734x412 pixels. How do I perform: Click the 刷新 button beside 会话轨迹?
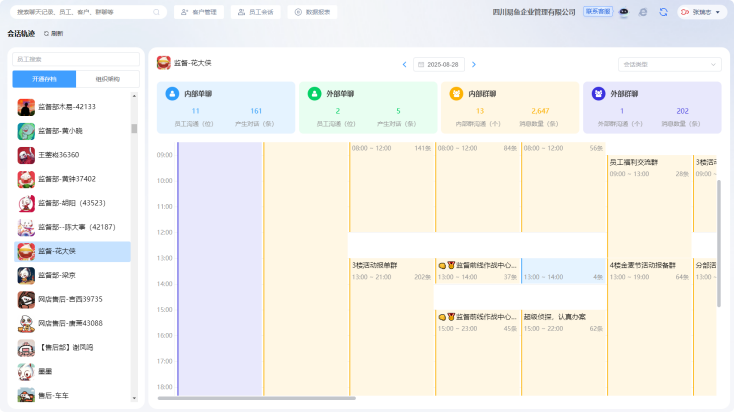[53, 33]
